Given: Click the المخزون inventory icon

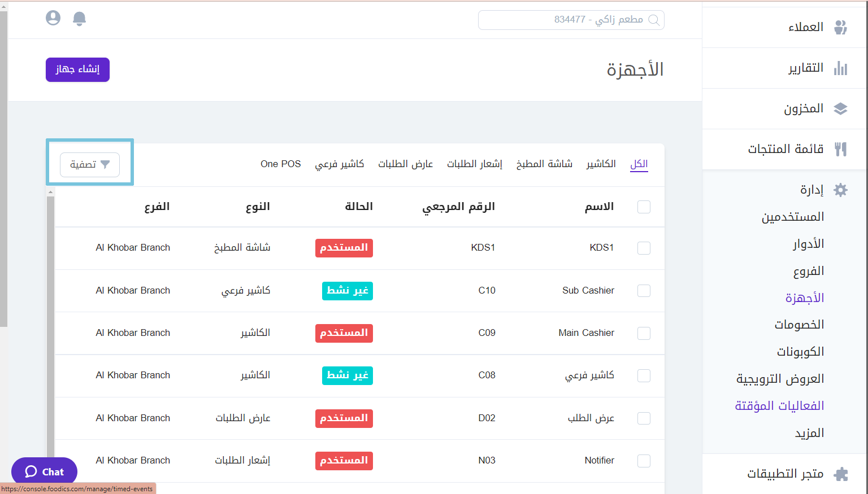Looking at the screenshot, I should point(840,108).
